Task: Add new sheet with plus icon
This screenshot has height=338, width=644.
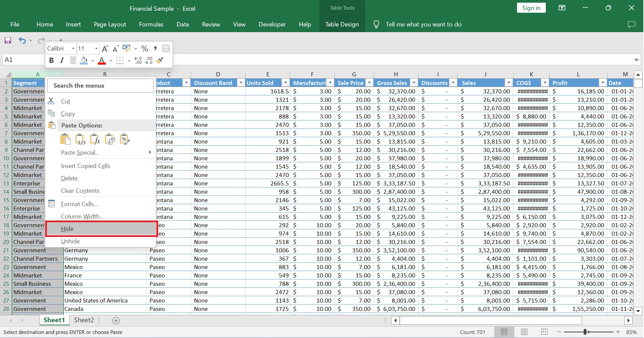Action: tap(116, 321)
